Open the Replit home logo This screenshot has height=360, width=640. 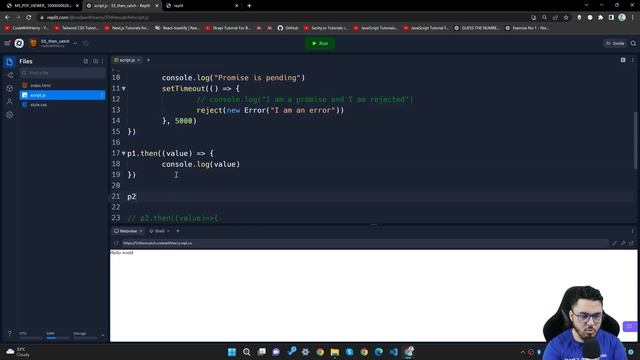point(19,43)
